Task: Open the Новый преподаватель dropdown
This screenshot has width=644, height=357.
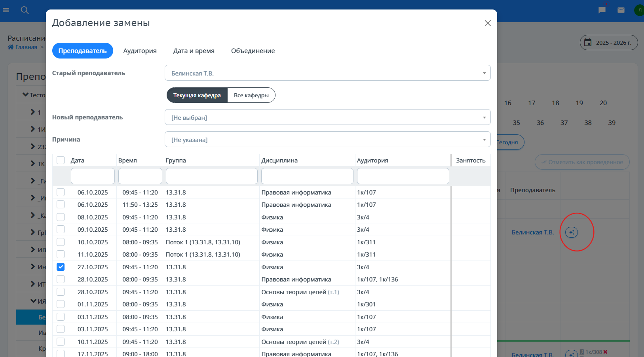Action: pyautogui.click(x=327, y=117)
